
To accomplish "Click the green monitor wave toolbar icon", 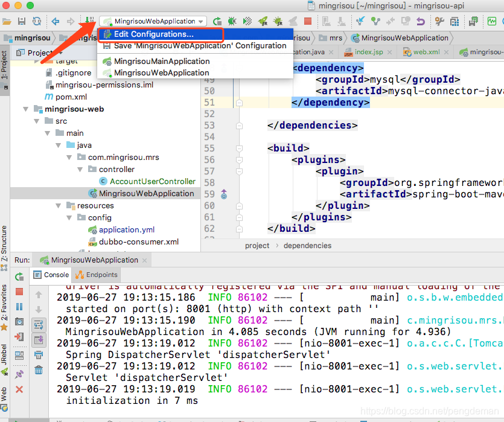I will [x=492, y=22].
